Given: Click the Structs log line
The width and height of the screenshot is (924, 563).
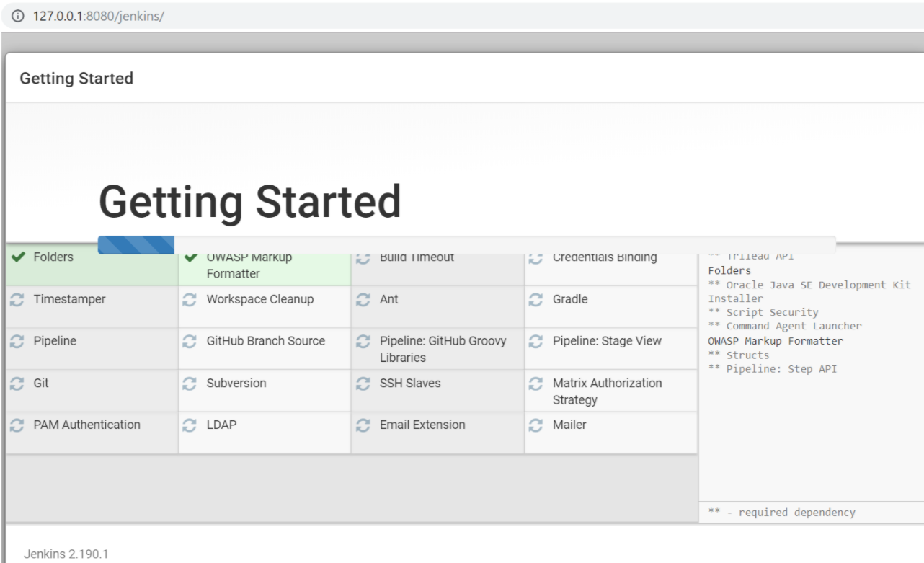Looking at the screenshot, I should [x=739, y=355].
